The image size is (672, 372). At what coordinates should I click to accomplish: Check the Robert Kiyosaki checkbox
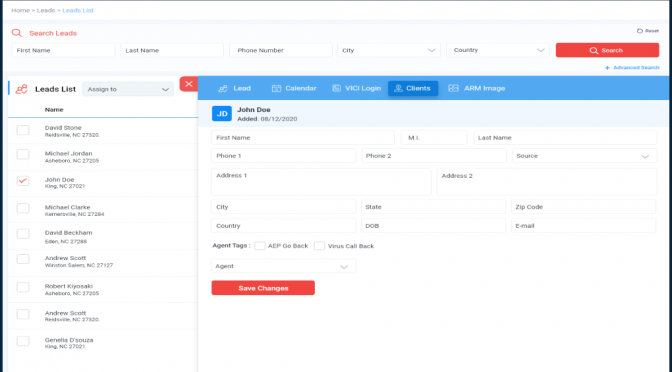click(x=23, y=287)
